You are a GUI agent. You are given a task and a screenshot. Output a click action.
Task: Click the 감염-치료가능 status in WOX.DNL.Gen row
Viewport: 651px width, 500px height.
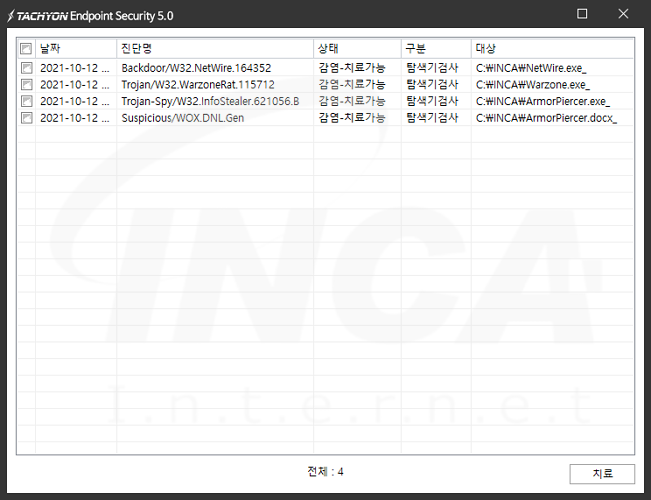tap(352, 118)
